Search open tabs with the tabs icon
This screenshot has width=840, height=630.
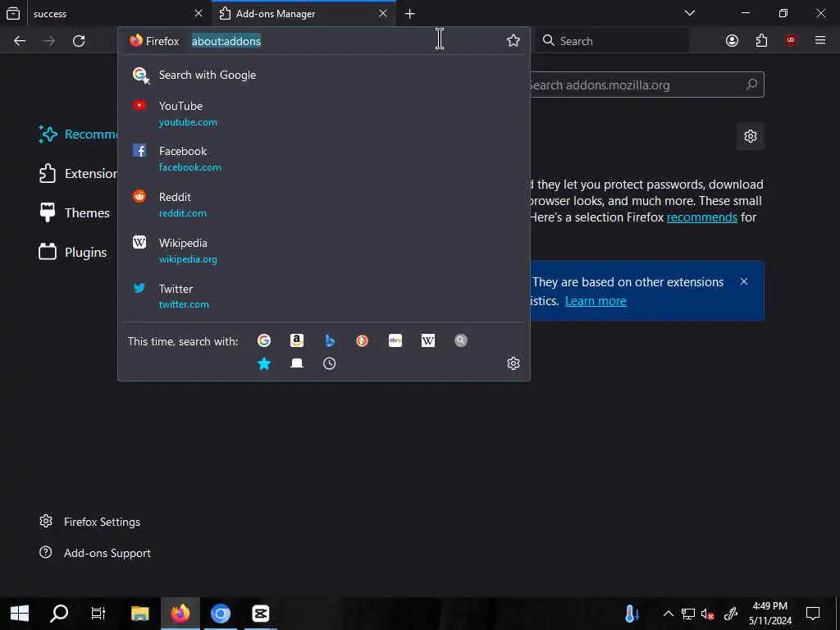pos(297,363)
